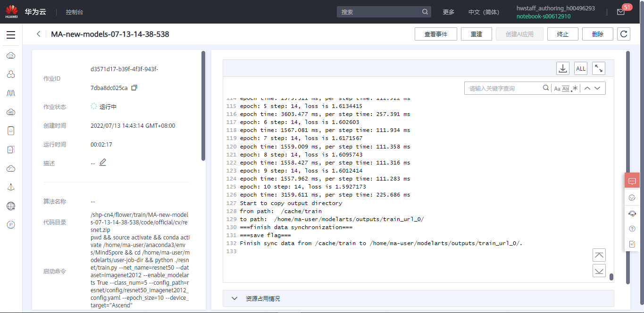This screenshot has width=644, height=313.
Task: Click the cloud with clock sidebar icon
Action: point(11,168)
